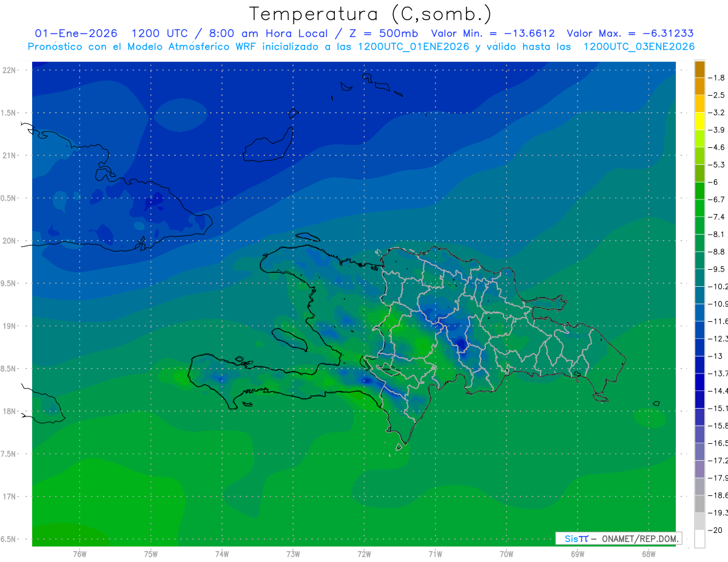This screenshot has width=728, height=562.
Task: Click the colorbar swatch between -6.7 and -7.4
Action: (x=699, y=208)
